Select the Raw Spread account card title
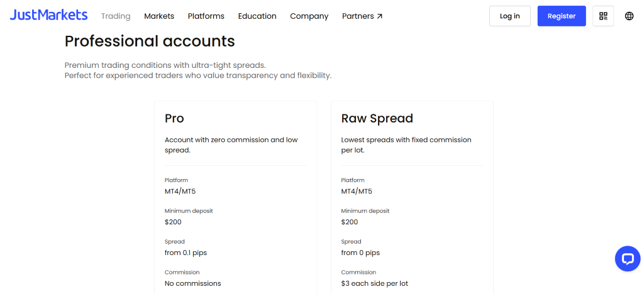Viewport: 644px width, 294px height. tap(377, 119)
